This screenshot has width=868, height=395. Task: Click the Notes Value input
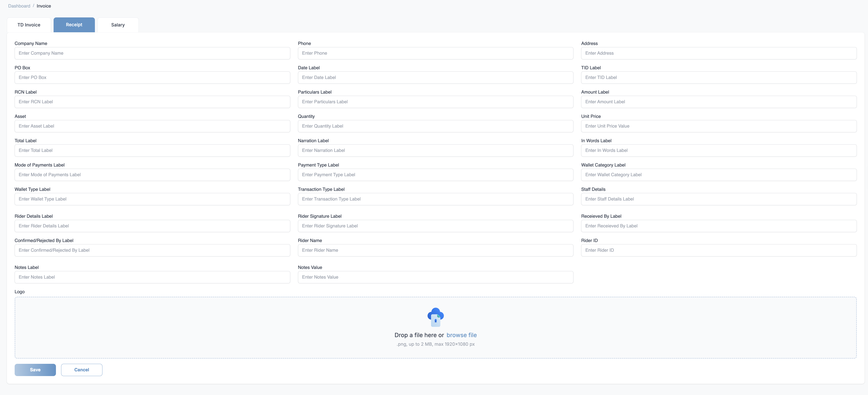click(435, 277)
